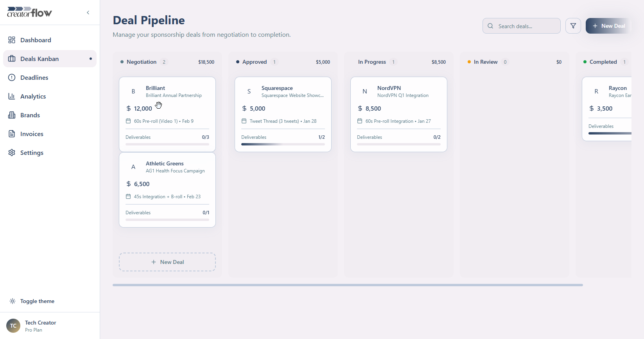Open the Brilliant Annual Partnership deal card

tap(167, 114)
